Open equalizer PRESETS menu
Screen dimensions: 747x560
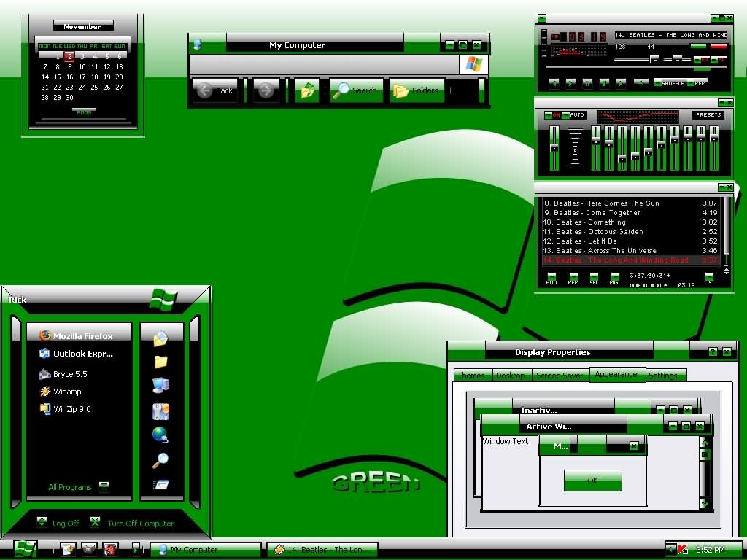tap(708, 114)
